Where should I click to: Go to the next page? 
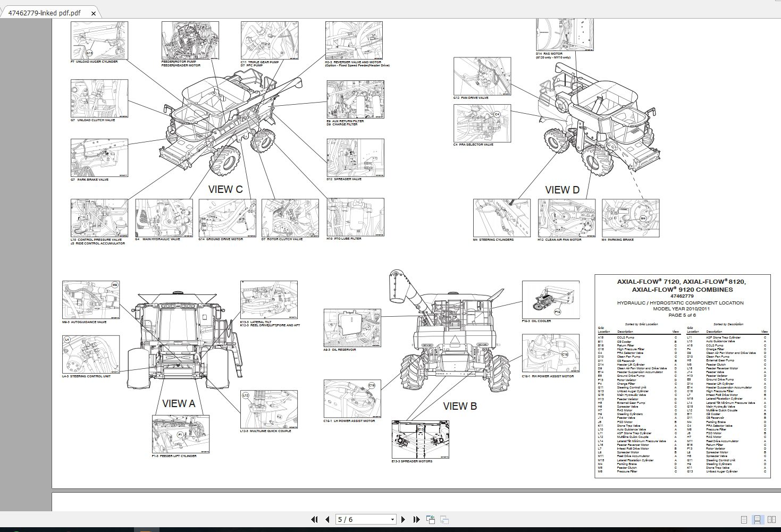403,519
